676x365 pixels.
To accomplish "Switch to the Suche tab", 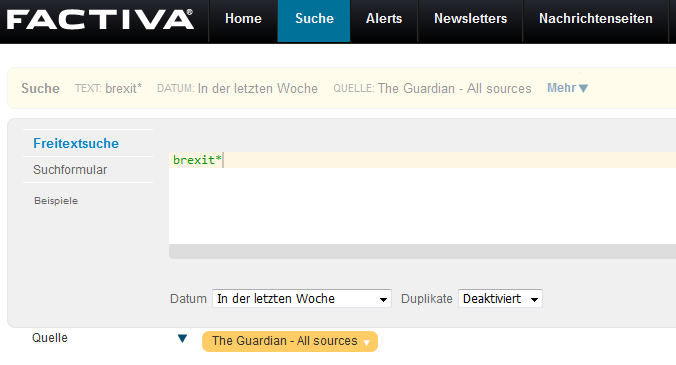I will (x=314, y=19).
